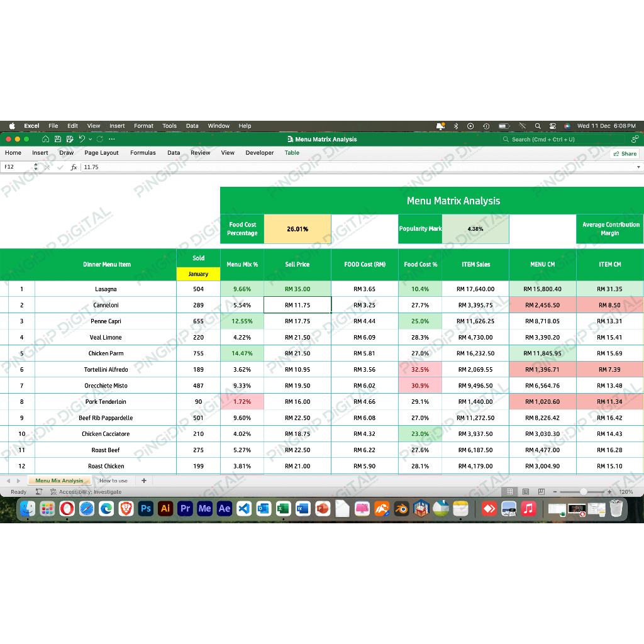Confirm the formula with the checkmark icon
The image size is (644, 644).
(x=60, y=167)
